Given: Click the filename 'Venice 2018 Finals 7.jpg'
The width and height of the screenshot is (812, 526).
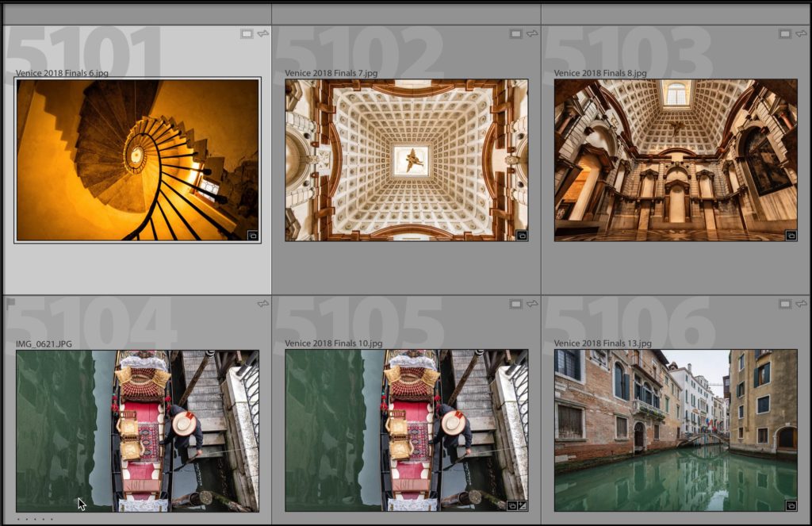Looking at the screenshot, I should coord(331,73).
